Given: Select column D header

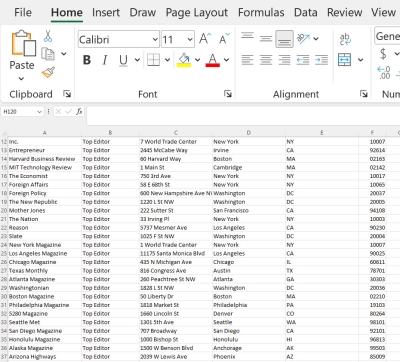Looking at the screenshot, I should (249, 133).
